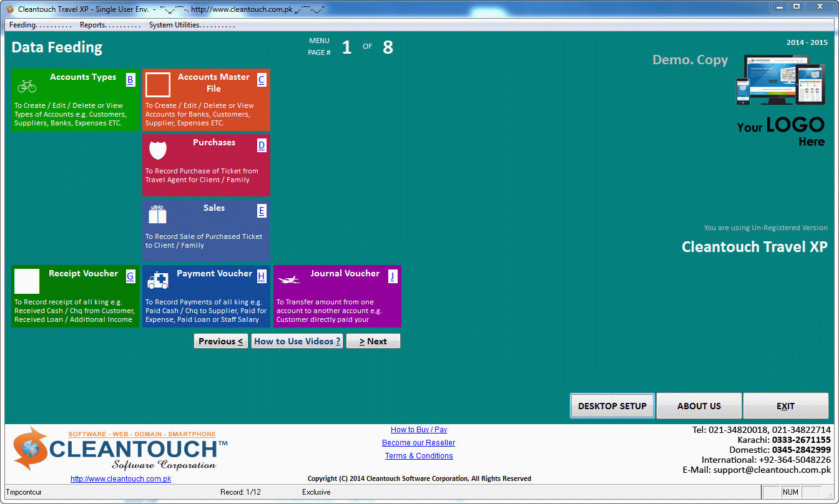Image resolution: width=839 pixels, height=504 pixels.
Task: Open Accounts Master File via shortcut C
Action: [262, 80]
